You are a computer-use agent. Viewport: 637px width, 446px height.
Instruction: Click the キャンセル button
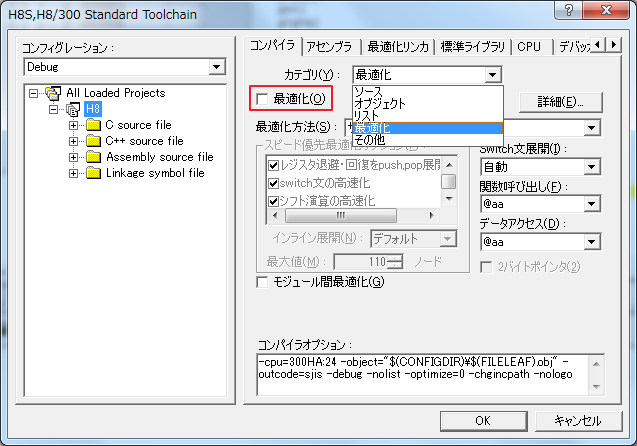(577, 421)
